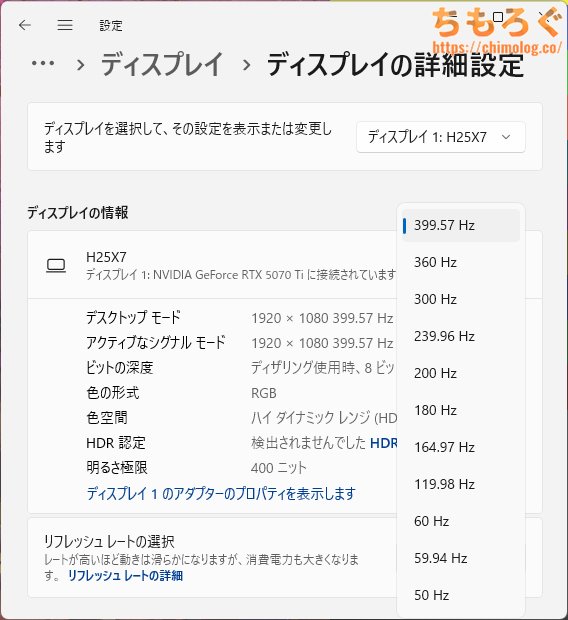Choose 50 Hz from the dropdown
This screenshot has height=620, width=568.
click(x=461, y=595)
